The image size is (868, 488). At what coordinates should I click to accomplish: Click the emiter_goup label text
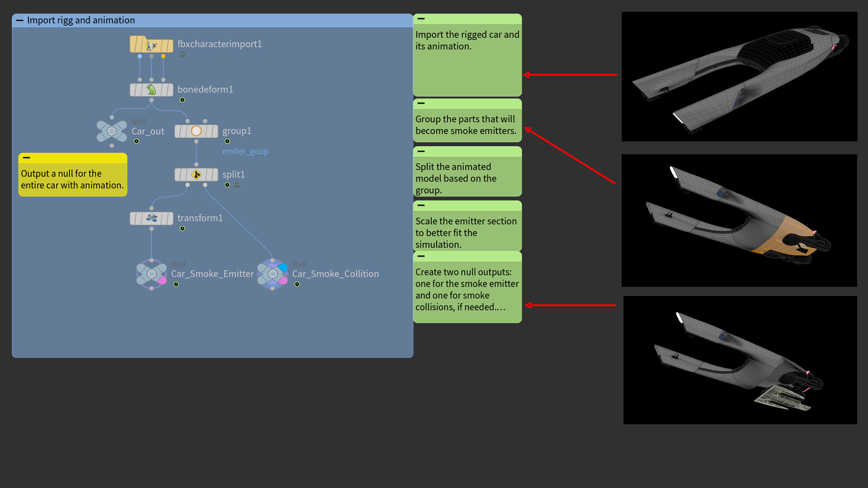point(245,151)
